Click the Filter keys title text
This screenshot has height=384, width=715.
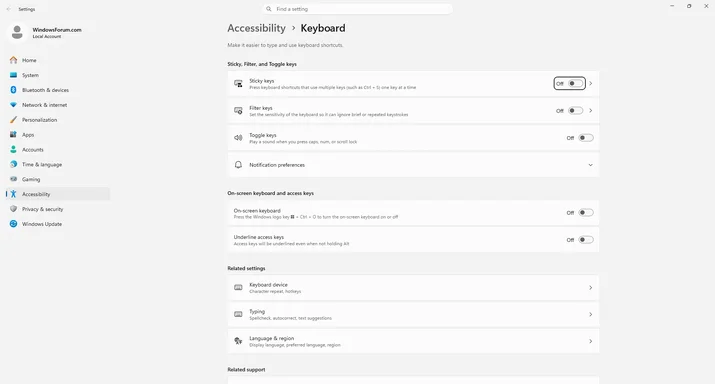pyautogui.click(x=261, y=108)
